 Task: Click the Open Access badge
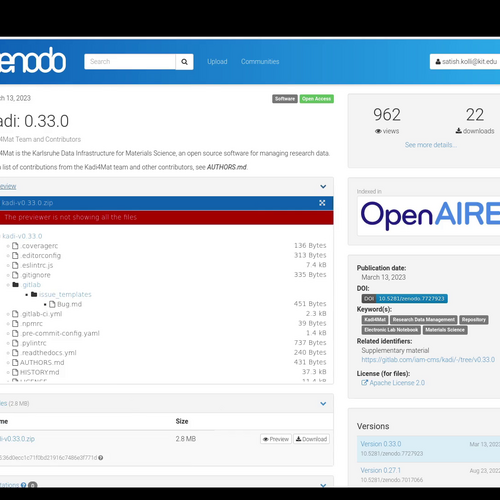[x=316, y=99]
